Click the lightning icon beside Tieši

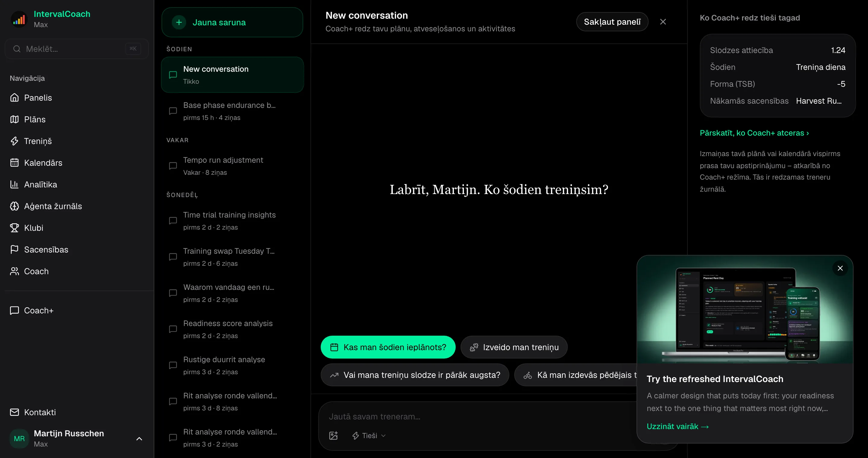tap(356, 436)
